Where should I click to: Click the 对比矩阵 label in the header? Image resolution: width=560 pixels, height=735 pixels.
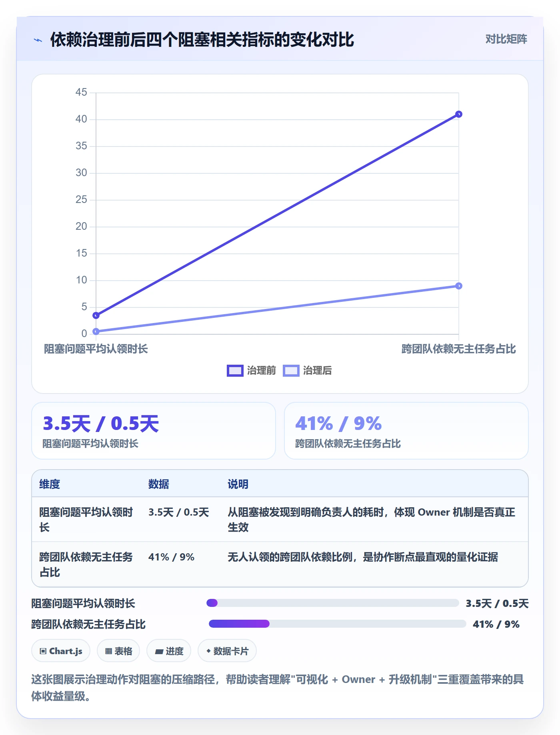pos(506,39)
